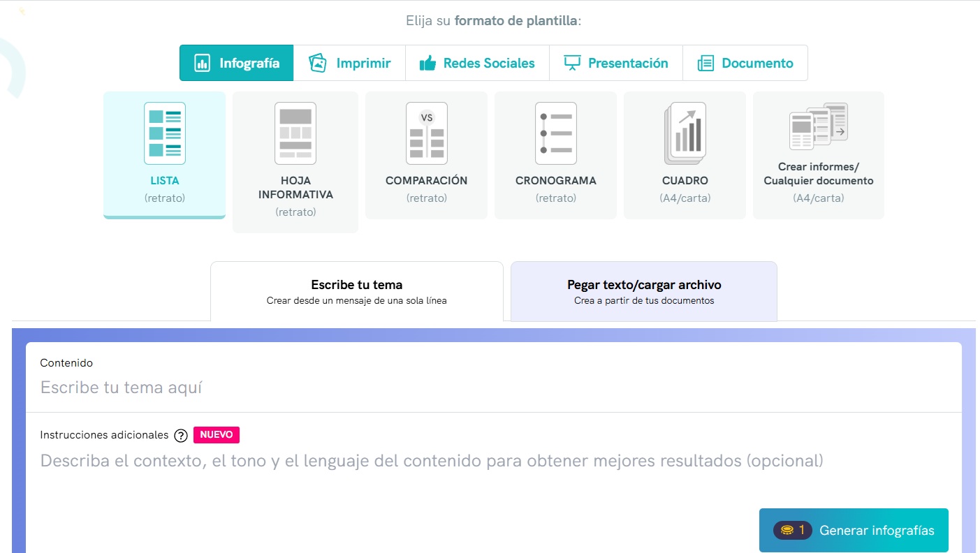The width and height of the screenshot is (980, 553).
Task: Open the help question mark icon
Action: (181, 436)
